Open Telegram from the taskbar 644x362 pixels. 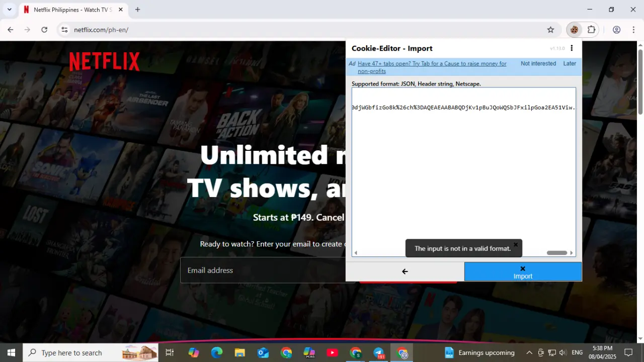[x=379, y=352]
